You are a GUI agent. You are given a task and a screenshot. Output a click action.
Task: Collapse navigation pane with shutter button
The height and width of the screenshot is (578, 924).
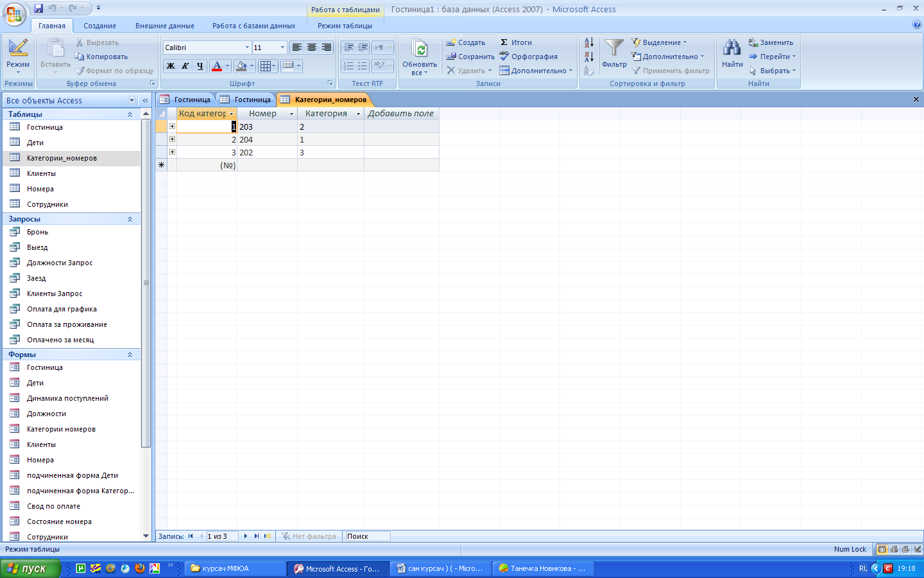(x=145, y=100)
